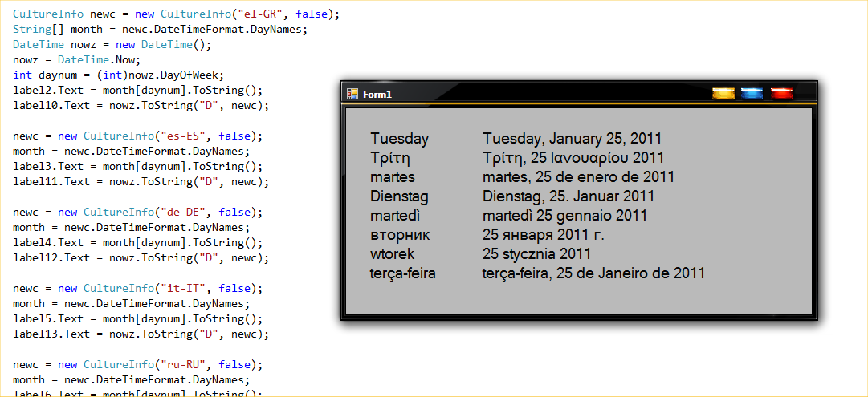Click the yellow minimize button on Form1
868x397 pixels.
(723, 94)
